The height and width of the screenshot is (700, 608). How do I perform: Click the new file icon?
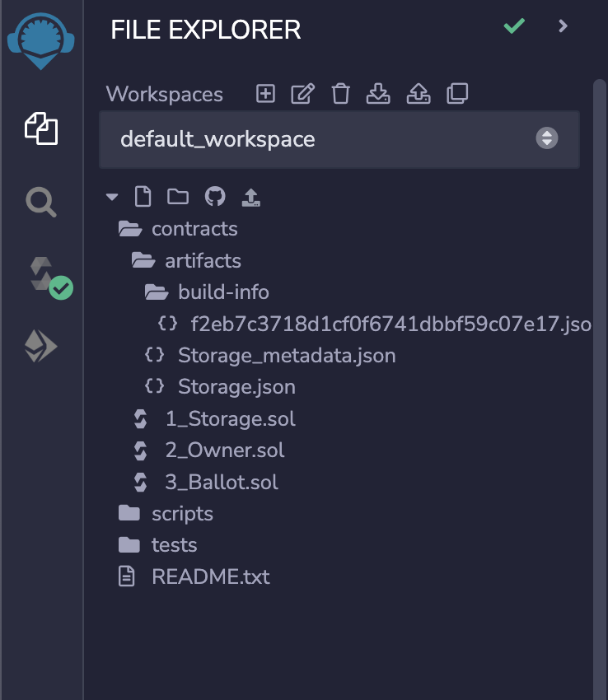pyautogui.click(x=143, y=197)
